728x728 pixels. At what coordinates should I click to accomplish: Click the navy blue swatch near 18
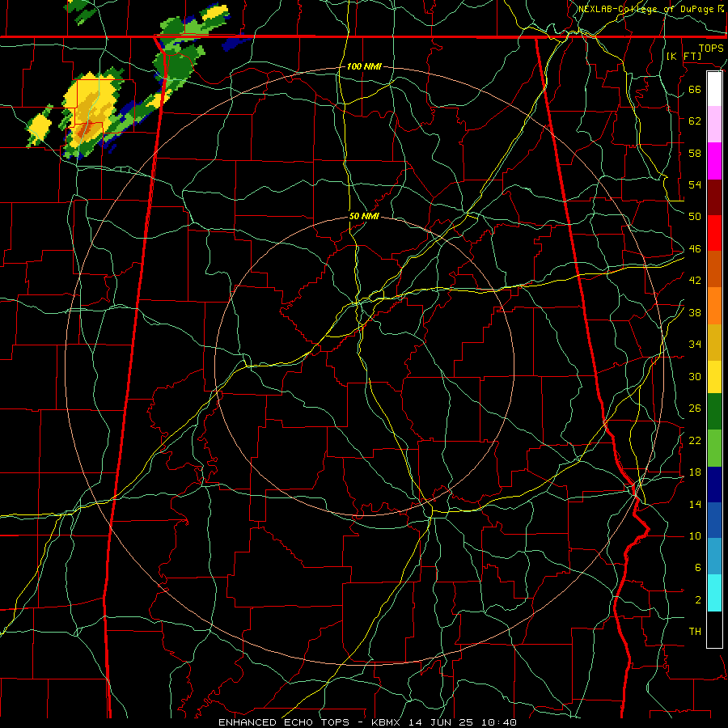point(714,485)
